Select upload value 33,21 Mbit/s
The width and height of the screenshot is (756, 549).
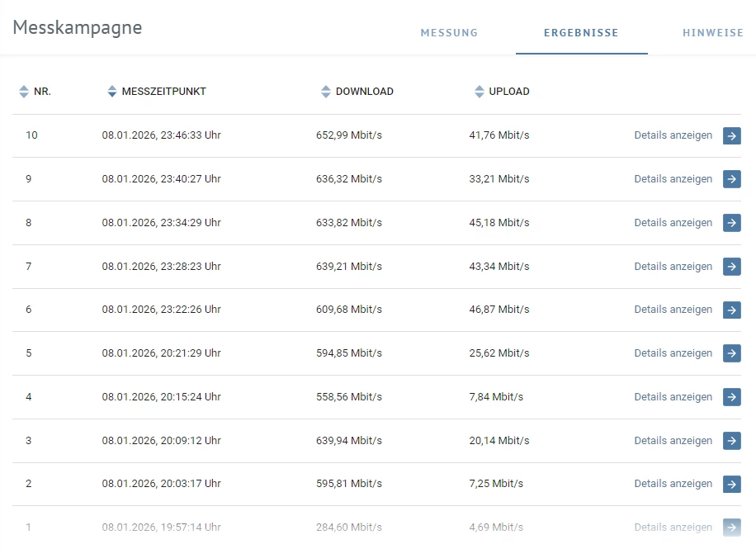point(499,179)
